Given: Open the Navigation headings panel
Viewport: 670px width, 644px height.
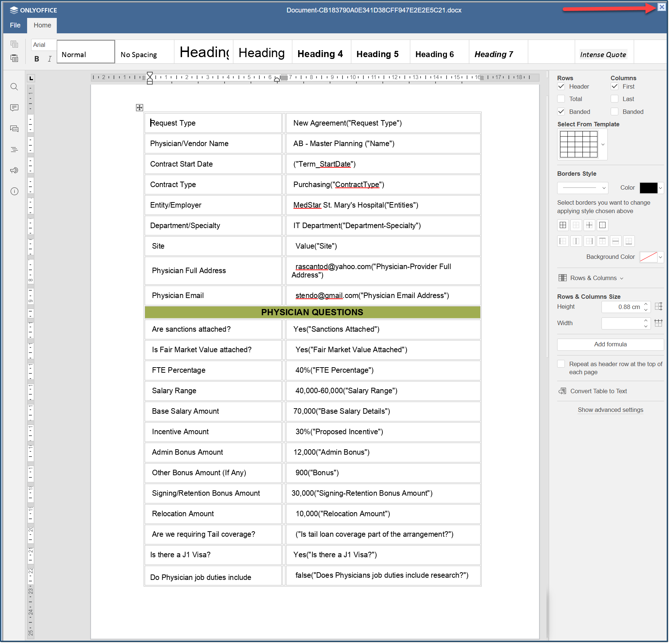Looking at the screenshot, I should pyautogui.click(x=14, y=149).
